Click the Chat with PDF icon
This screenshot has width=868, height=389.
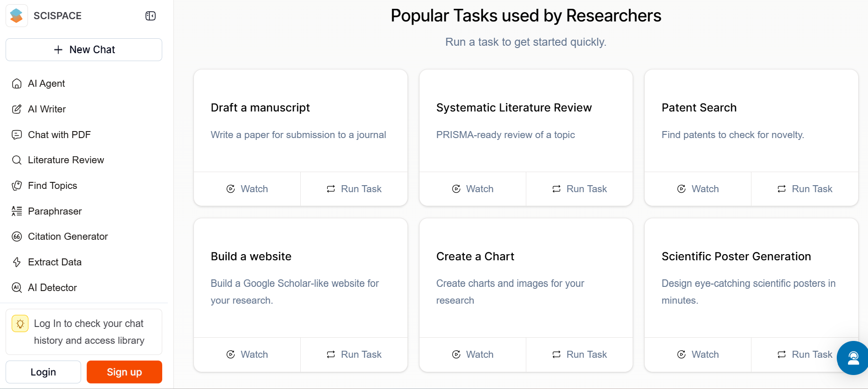pyautogui.click(x=17, y=135)
